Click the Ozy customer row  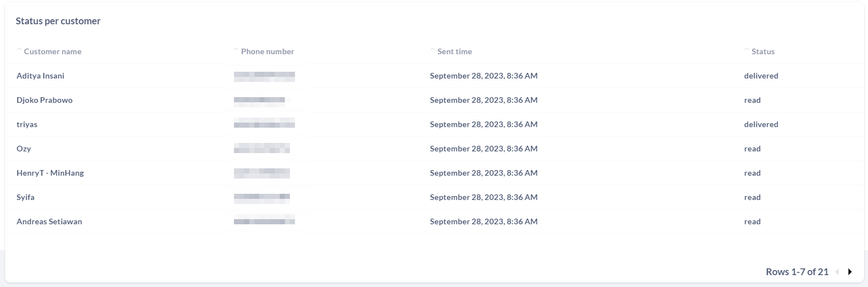click(434, 149)
